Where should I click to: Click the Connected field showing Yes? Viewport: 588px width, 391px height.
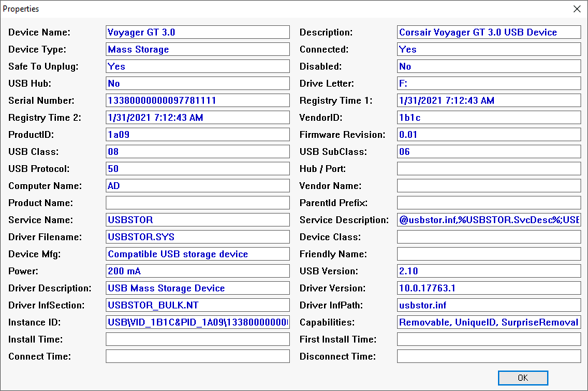(489, 49)
